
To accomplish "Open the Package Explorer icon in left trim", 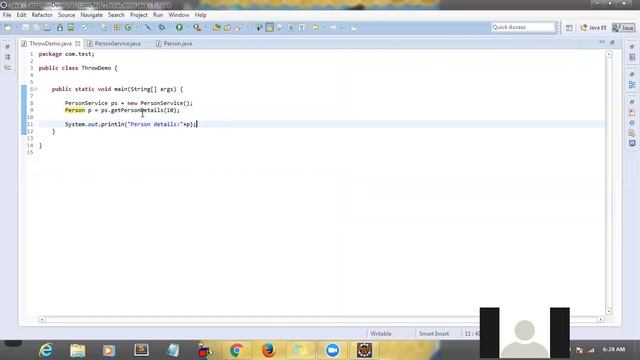I will (x=7, y=57).
